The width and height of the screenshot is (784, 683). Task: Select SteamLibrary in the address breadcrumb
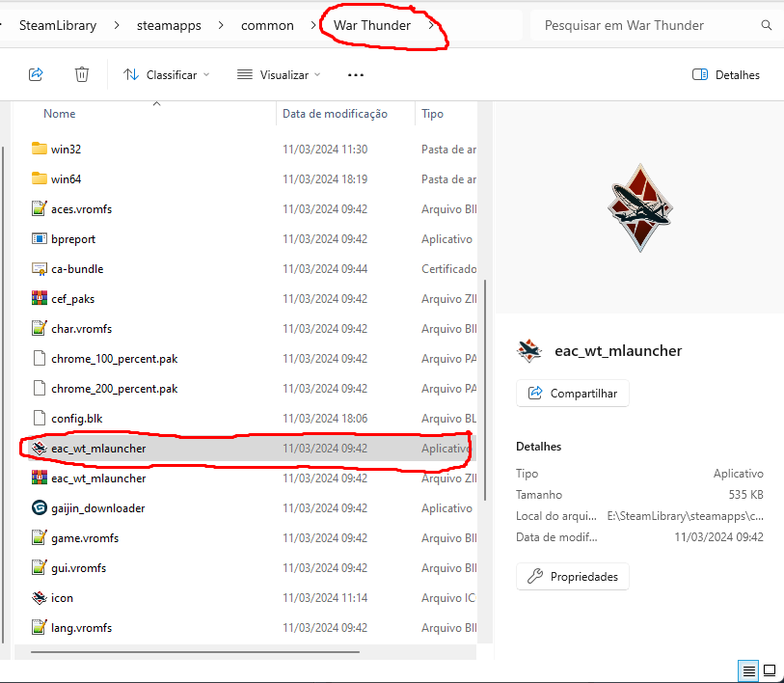pos(58,25)
